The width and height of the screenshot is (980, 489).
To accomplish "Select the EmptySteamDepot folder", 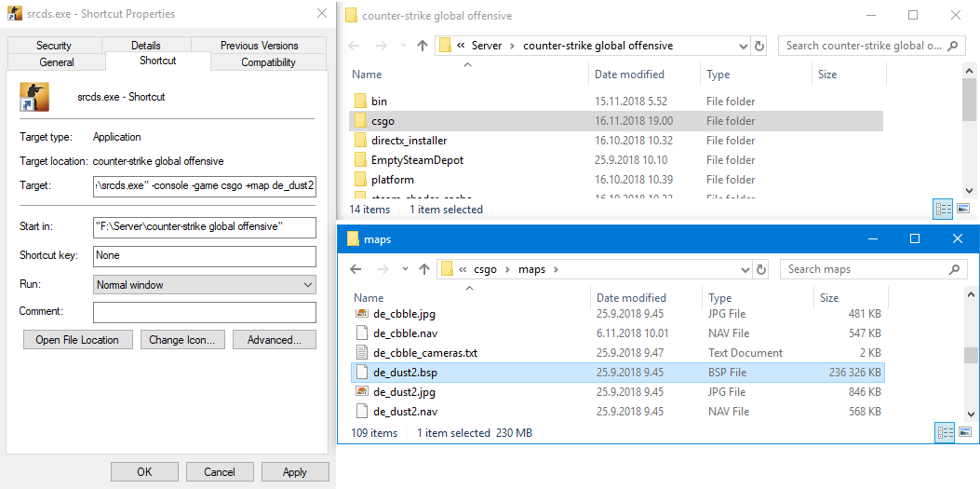I will tap(615, 160).
